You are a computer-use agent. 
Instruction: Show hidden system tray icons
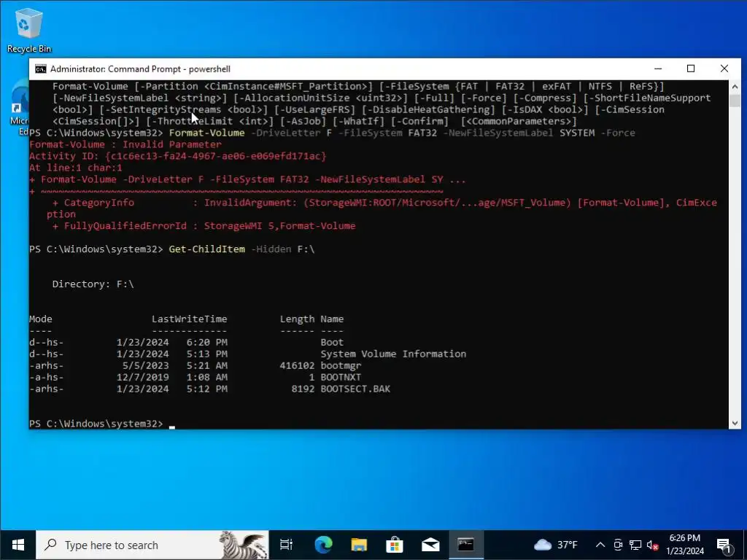pos(600,545)
